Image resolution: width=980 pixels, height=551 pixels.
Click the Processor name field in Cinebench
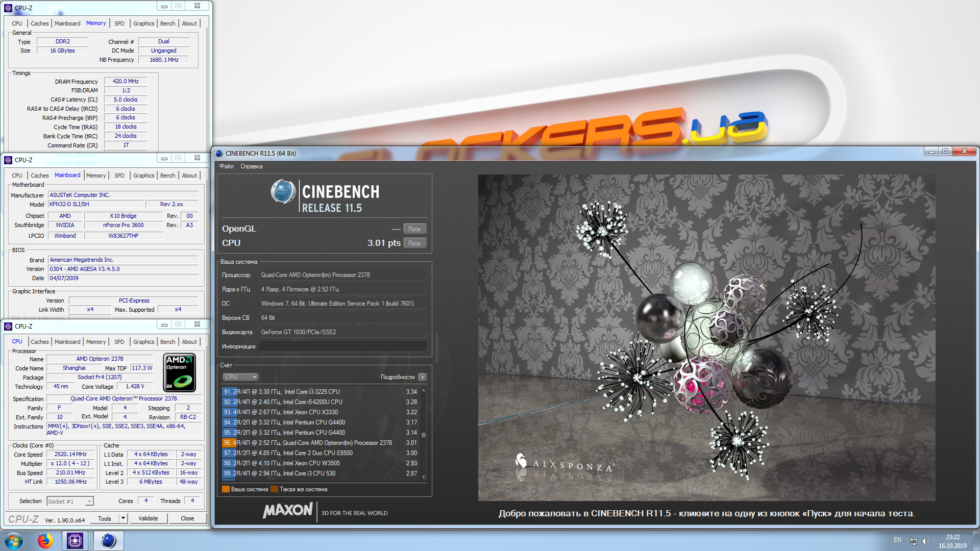click(342, 275)
